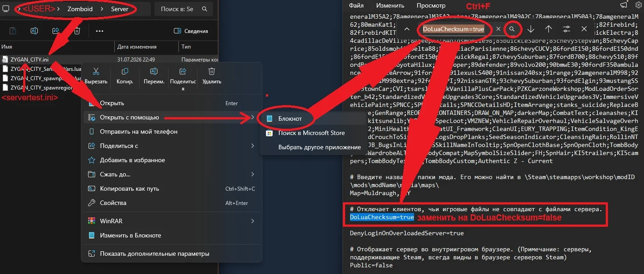Click the Delete trash icon in Explorer toolbar
The height and width of the screenshot is (274, 644).
pyautogui.click(x=77, y=31)
